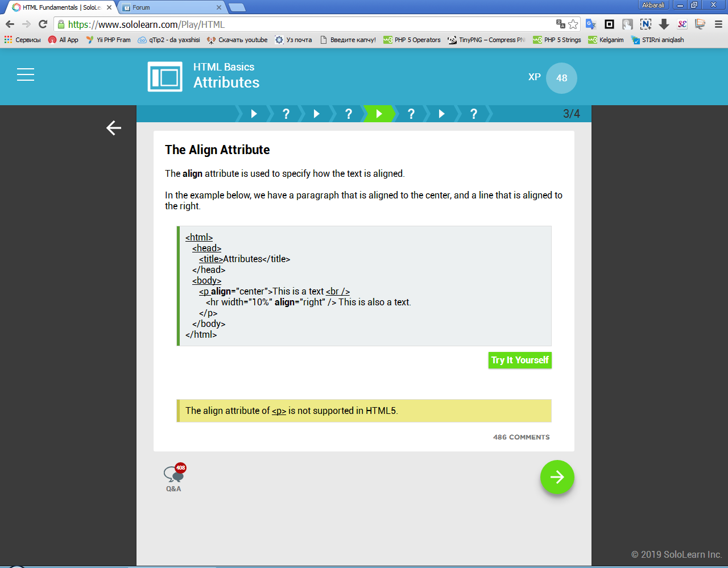Open the PHP 5 Operators bookmark
Screen dimensions: 728x568
coord(412,40)
